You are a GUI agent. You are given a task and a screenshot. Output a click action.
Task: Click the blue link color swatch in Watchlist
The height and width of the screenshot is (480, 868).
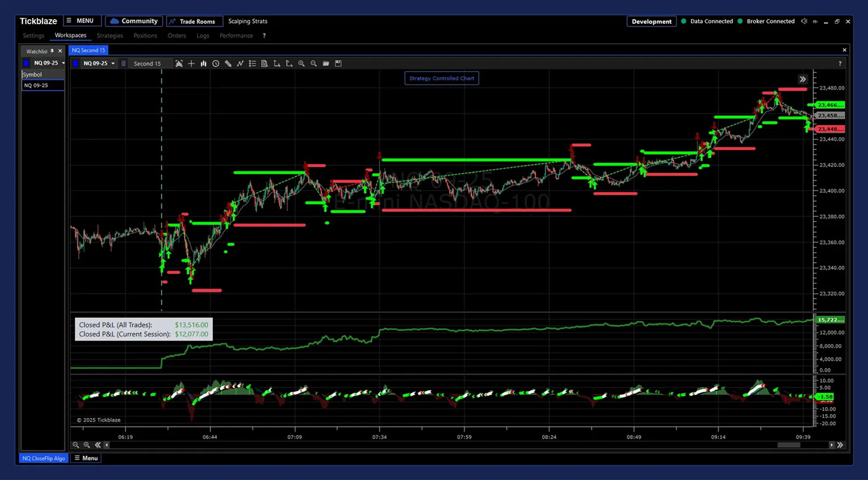pos(26,63)
